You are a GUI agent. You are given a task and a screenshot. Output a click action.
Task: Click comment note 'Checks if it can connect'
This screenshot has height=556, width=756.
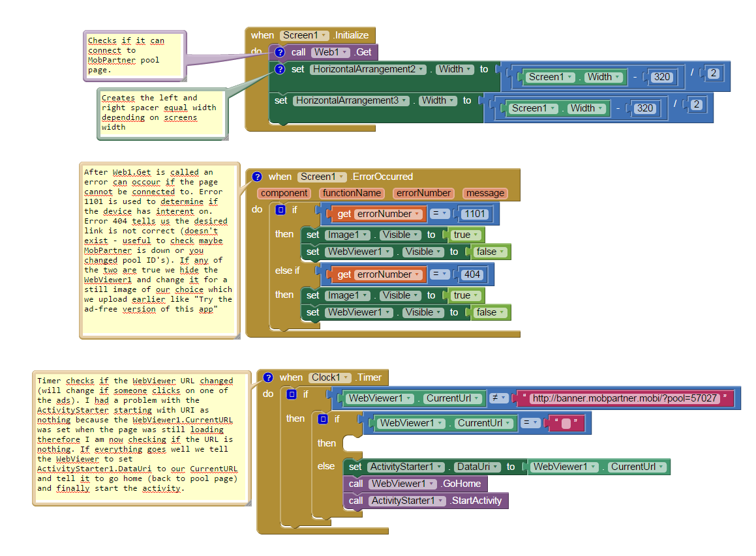[135, 56]
